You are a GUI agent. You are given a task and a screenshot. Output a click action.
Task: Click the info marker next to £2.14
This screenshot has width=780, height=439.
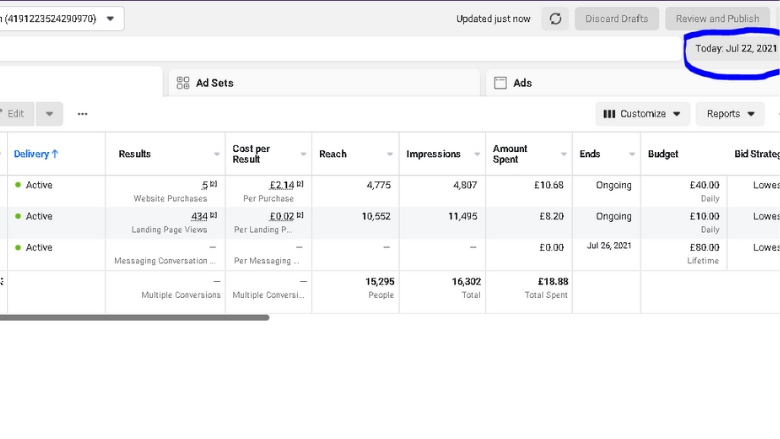(300, 184)
